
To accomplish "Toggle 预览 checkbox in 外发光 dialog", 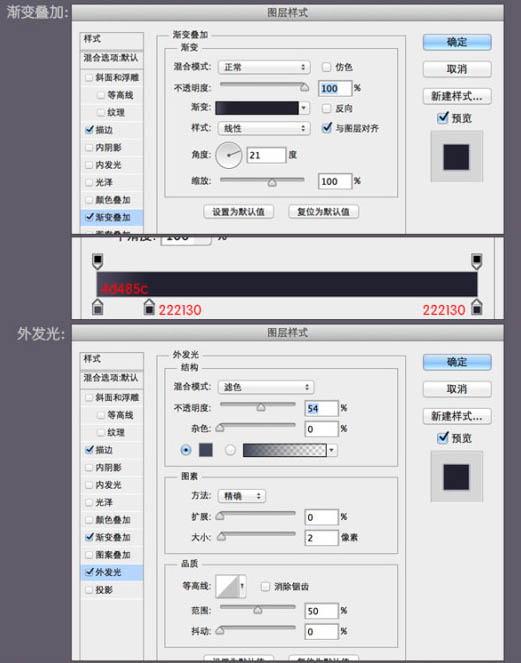I will pyautogui.click(x=443, y=438).
